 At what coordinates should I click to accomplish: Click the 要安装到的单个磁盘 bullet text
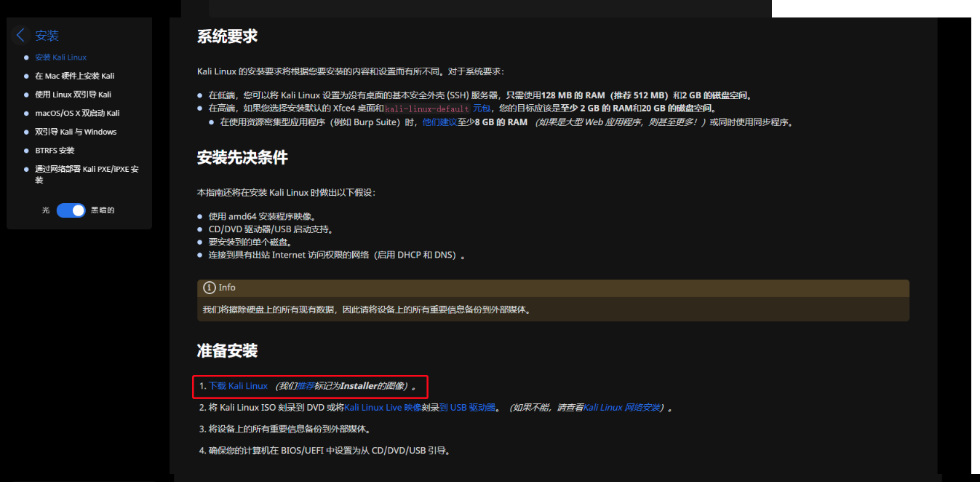tap(252, 242)
